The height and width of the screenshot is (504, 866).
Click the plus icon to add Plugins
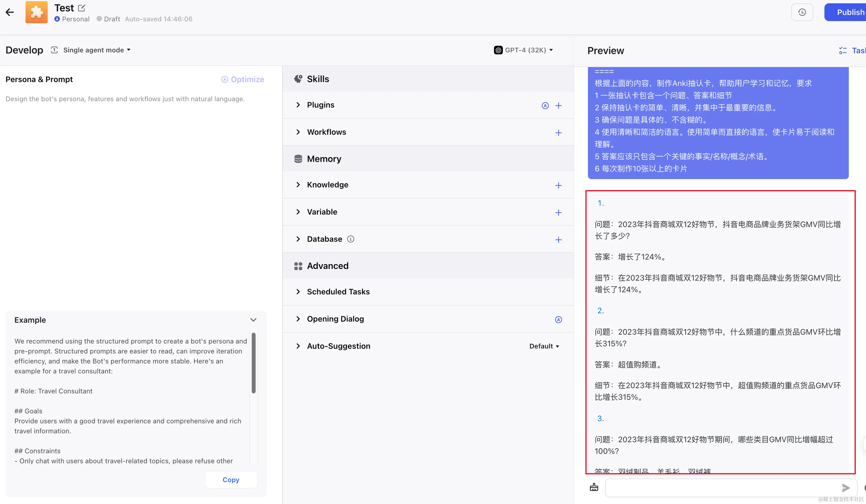coord(558,105)
